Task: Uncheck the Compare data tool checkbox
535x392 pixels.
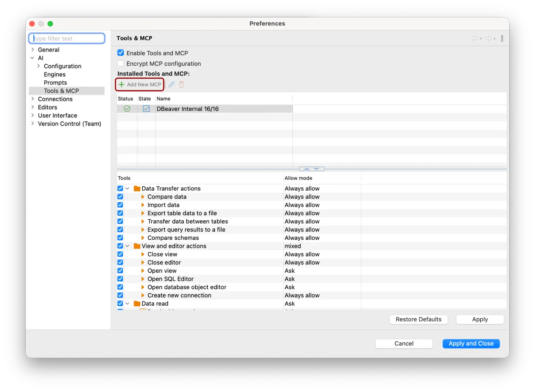Action: click(120, 197)
